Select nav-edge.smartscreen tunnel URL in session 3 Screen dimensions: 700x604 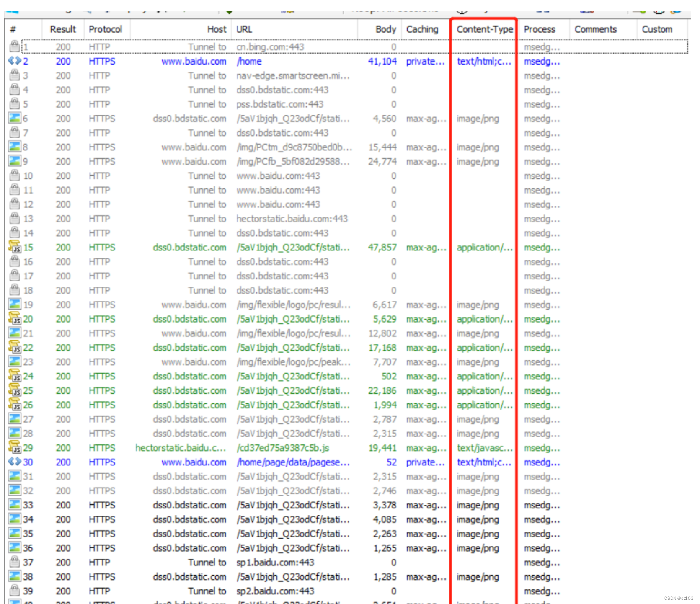tap(293, 75)
